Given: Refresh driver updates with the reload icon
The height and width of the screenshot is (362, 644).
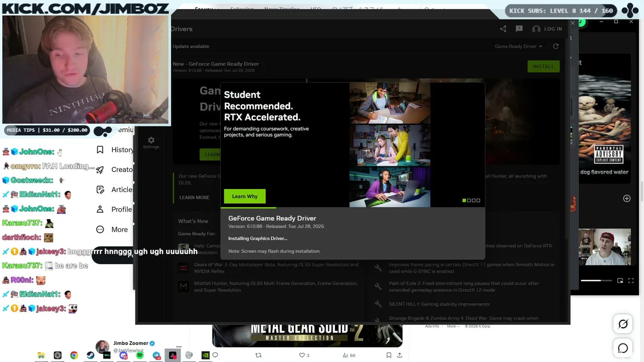Looking at the screenshot, I should (556, 46).
